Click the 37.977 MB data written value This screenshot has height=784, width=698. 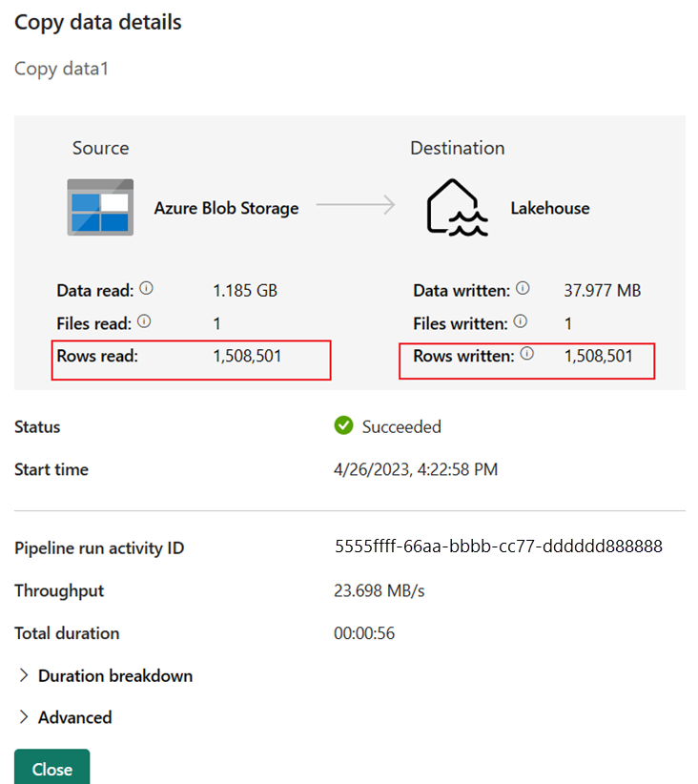(603, 291)
